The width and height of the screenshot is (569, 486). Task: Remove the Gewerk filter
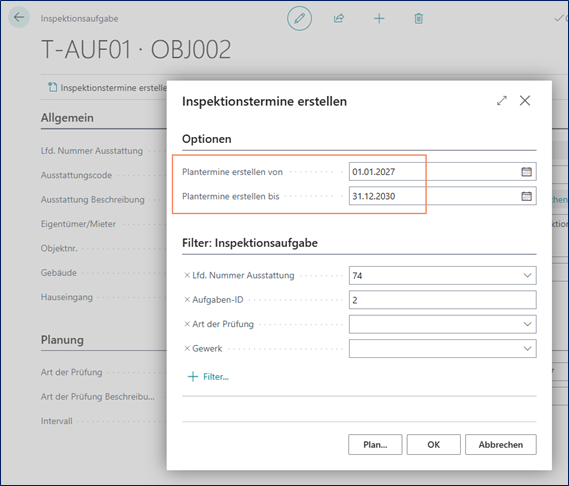187,348
